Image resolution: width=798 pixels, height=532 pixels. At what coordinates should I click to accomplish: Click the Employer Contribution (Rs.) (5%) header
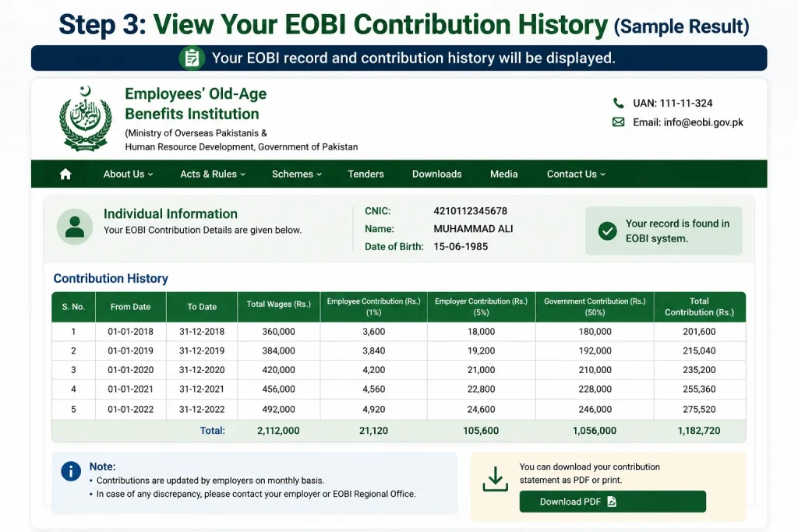point(481,307)
